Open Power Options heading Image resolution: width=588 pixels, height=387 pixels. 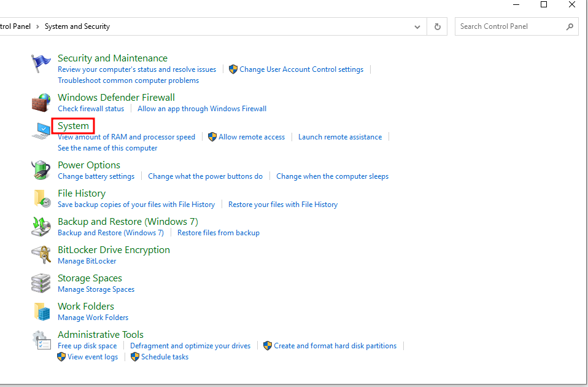coord(89,165)
